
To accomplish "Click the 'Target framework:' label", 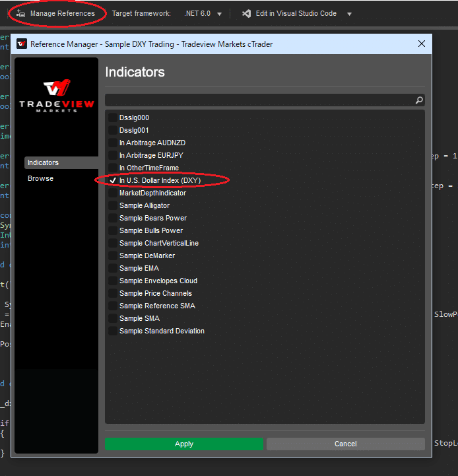I will pos(141,13).
